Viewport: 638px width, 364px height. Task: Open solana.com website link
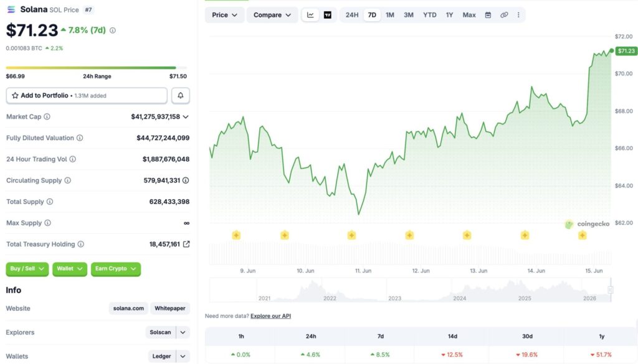coord(128,309)
